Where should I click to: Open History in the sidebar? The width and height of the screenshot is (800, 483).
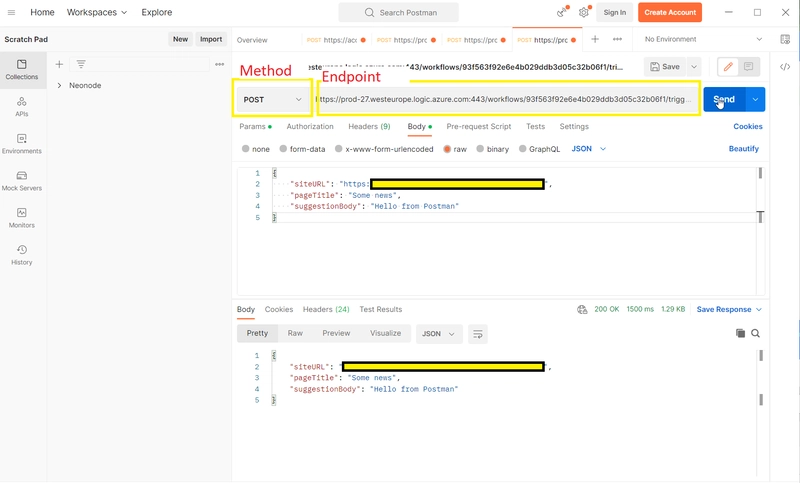[21, 256]
